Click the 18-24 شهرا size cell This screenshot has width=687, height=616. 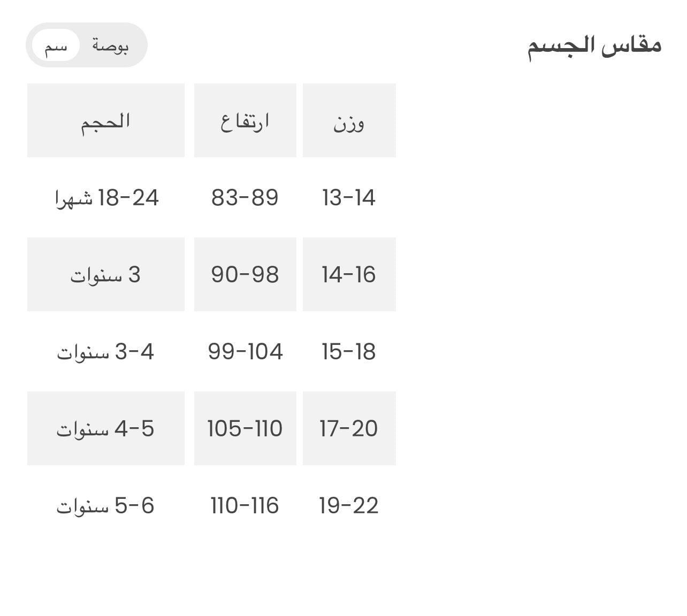point(106,198)
